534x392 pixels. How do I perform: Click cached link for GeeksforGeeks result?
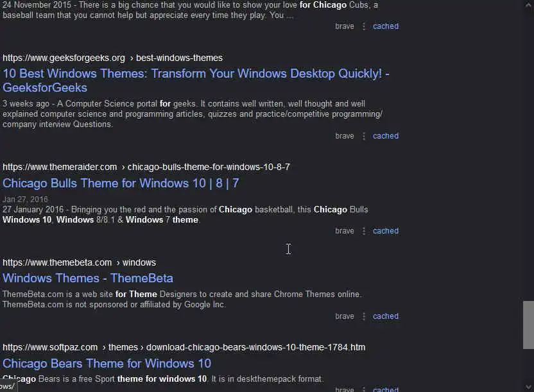(x=386, y=136)
